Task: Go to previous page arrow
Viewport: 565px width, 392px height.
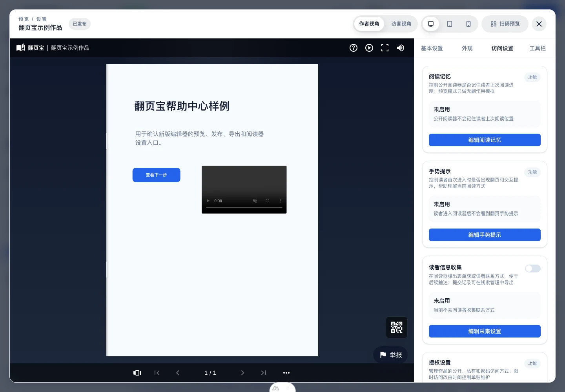Action: point(178,373)
